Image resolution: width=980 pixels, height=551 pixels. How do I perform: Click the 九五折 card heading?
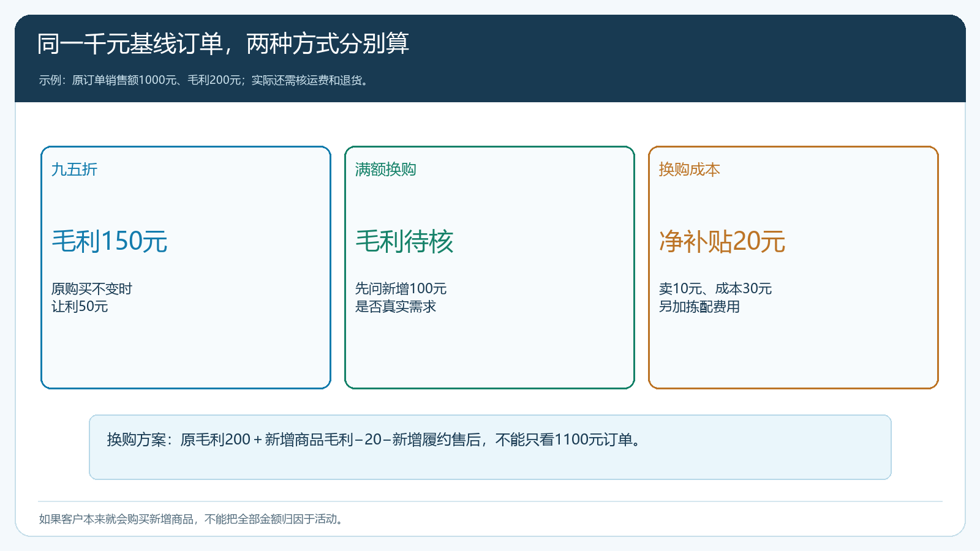click(74, 170)
